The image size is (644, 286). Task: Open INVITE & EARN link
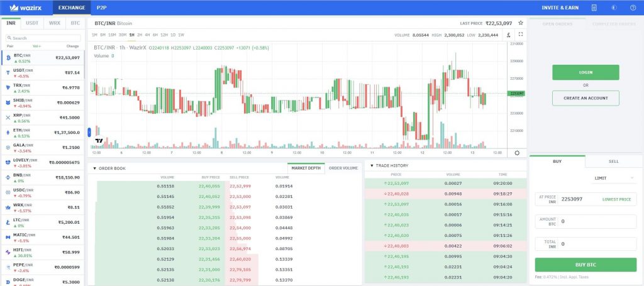coord(560,8)
